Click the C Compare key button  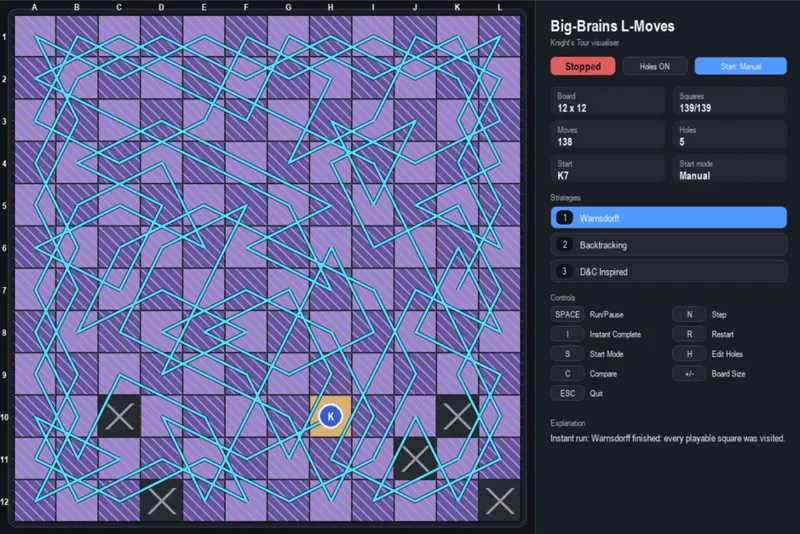point(567,374)
